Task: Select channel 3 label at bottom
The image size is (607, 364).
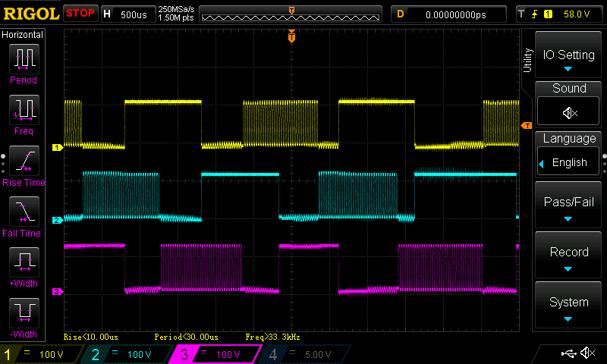Action: [x=184, y=354]
